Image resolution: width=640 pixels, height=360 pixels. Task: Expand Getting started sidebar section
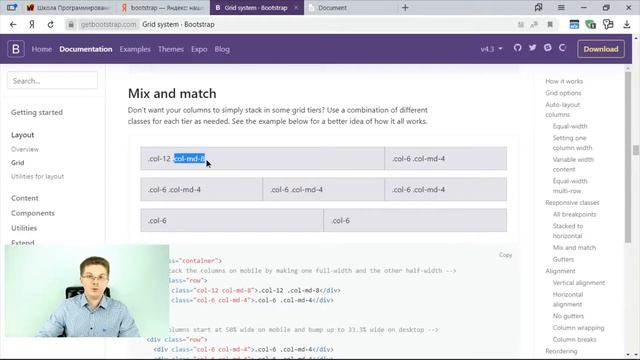(x=37, y=112)
